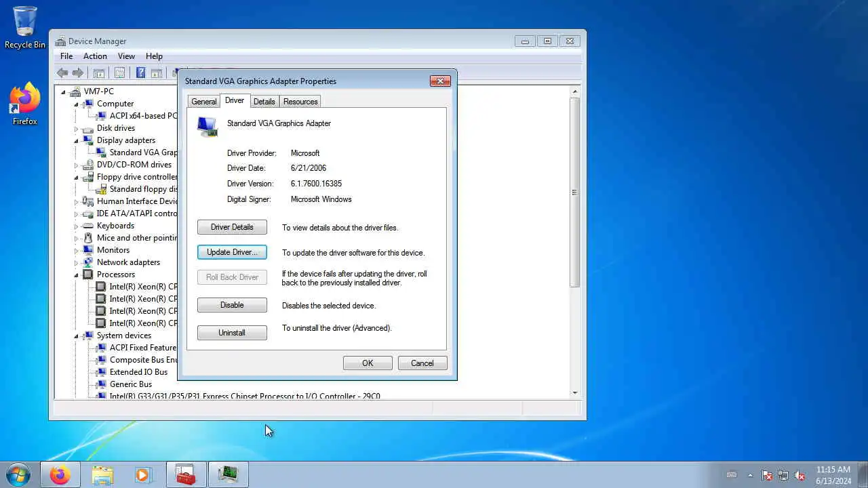This screenshot has width=868, height=488.
Task: Switch to the Details tab
Action: click(264, 102)
